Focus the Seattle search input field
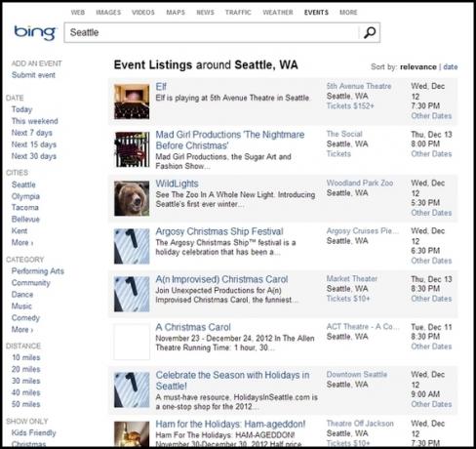Viewport: 476px width, 449px height. pyautogui.click(x=212, y=32)
